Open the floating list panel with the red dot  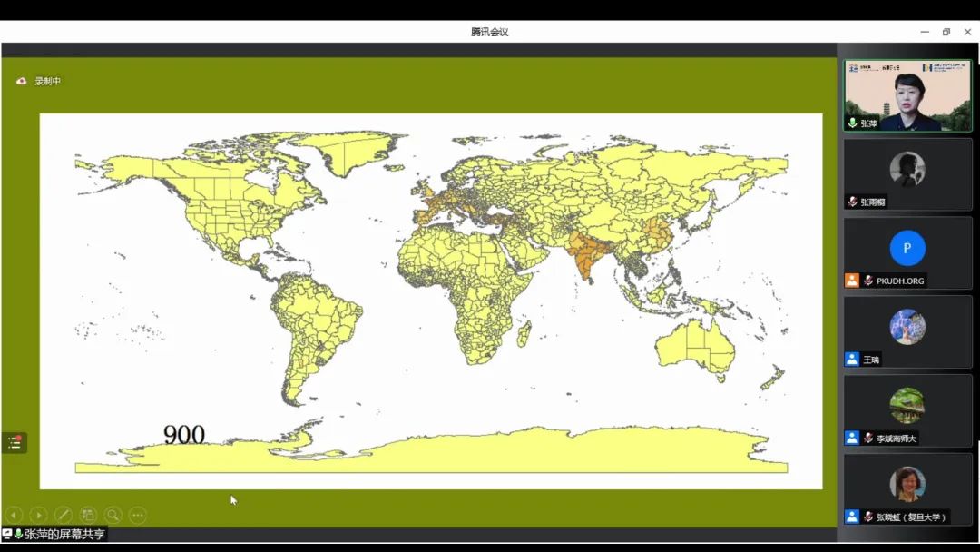point(15,443)
